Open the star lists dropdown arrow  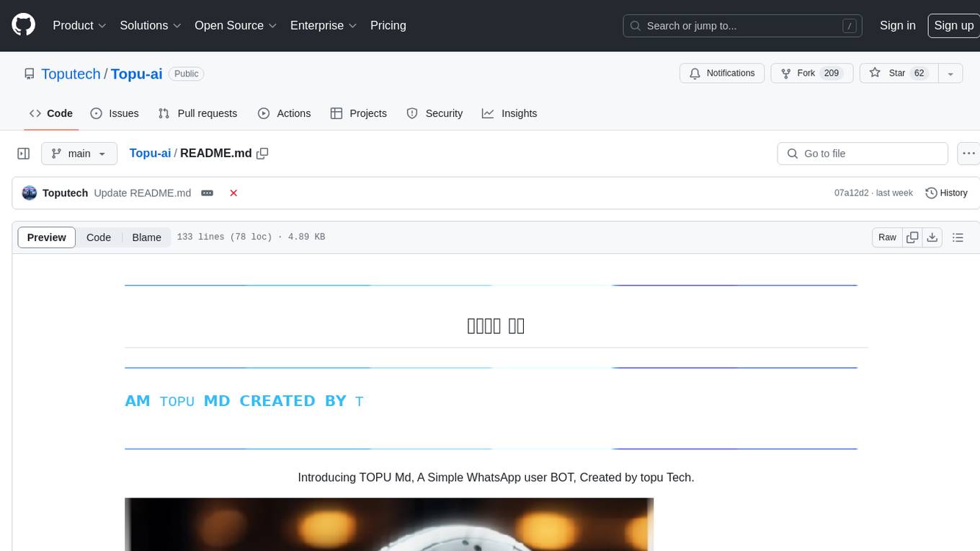(x=950, y=73)
